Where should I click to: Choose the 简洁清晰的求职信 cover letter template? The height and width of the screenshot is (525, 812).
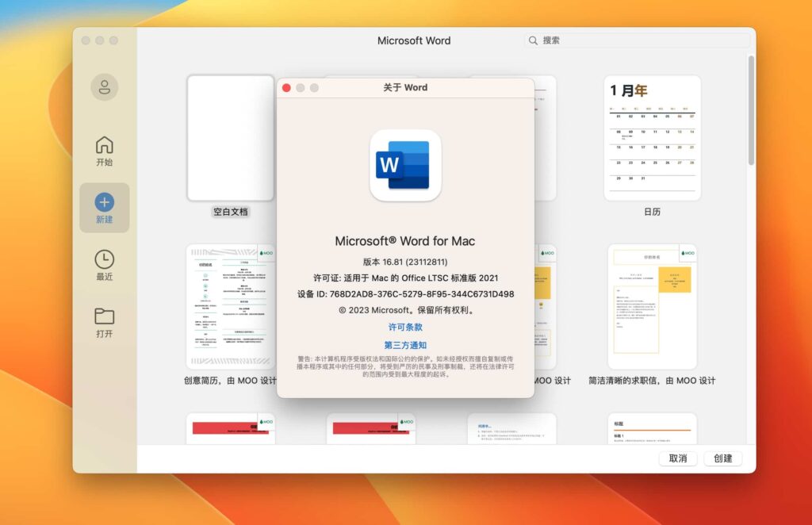pos(652,306)
